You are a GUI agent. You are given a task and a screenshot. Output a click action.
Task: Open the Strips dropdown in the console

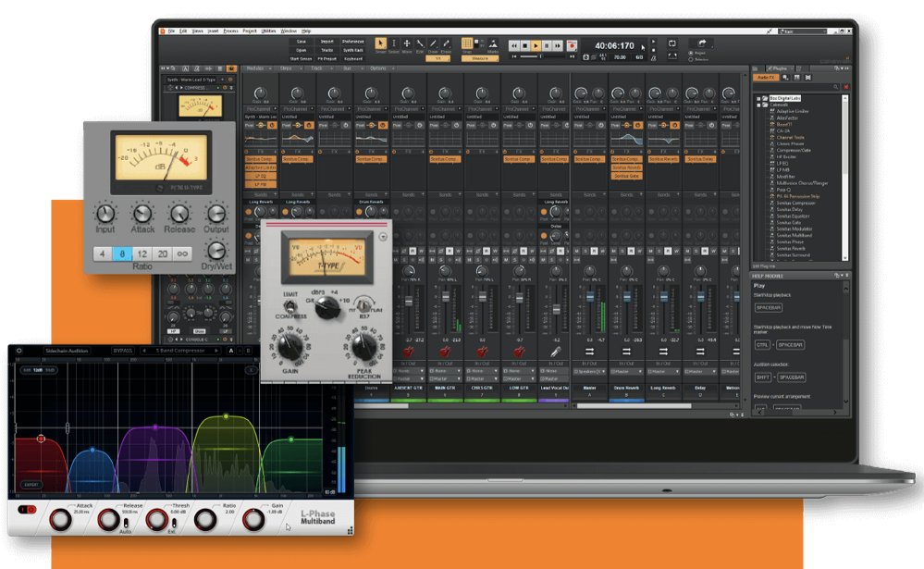[x=289, y=68]
